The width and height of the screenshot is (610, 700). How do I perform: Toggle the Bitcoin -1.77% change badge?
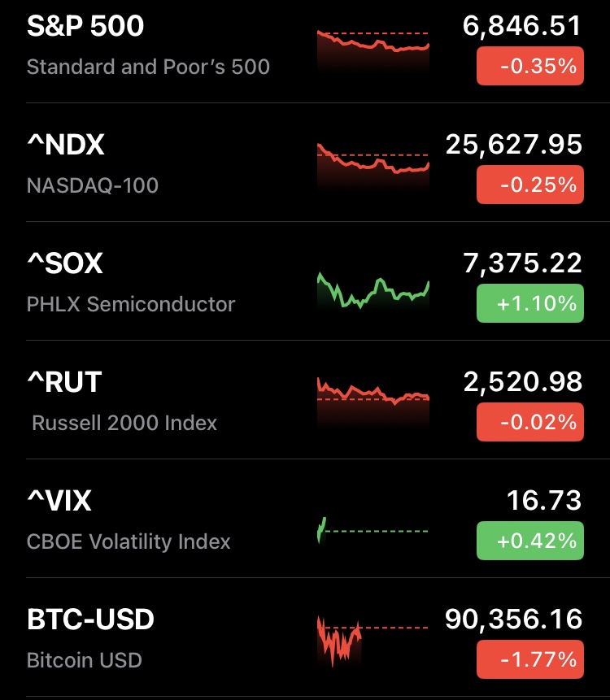click(x=529, y=659)
